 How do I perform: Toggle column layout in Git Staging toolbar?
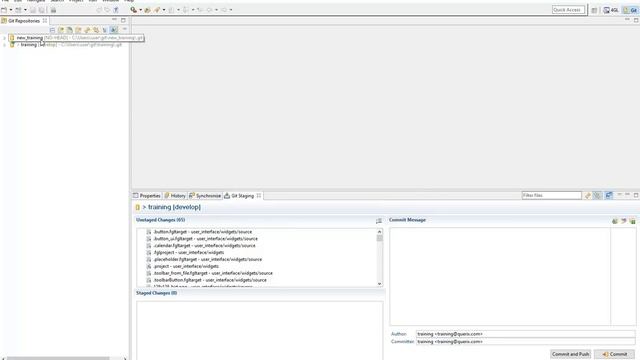[x=609, y=196]
